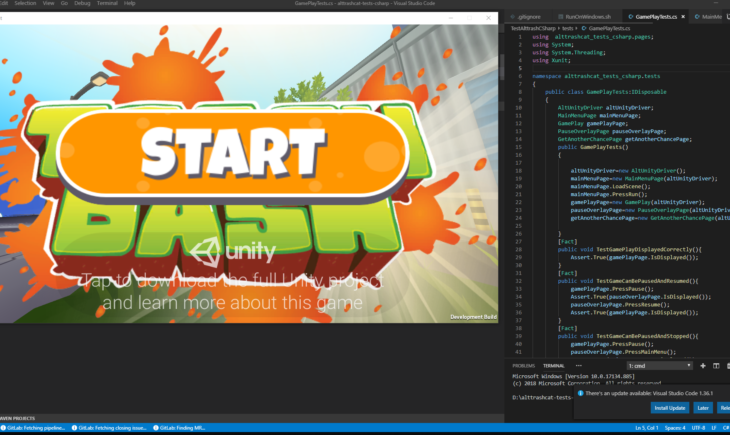Image resolution: width=730 pixels, height=435 pixels.
Task: Open the TERMINAL panel tab
Action: pos(554,366)
